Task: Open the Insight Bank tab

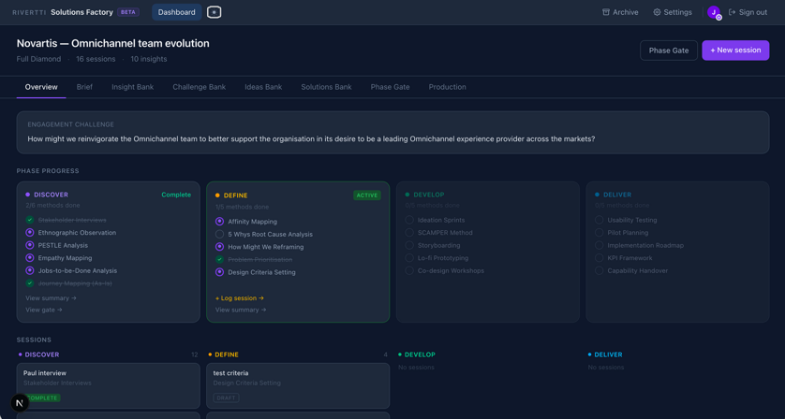Action: [x=132, y=87]
